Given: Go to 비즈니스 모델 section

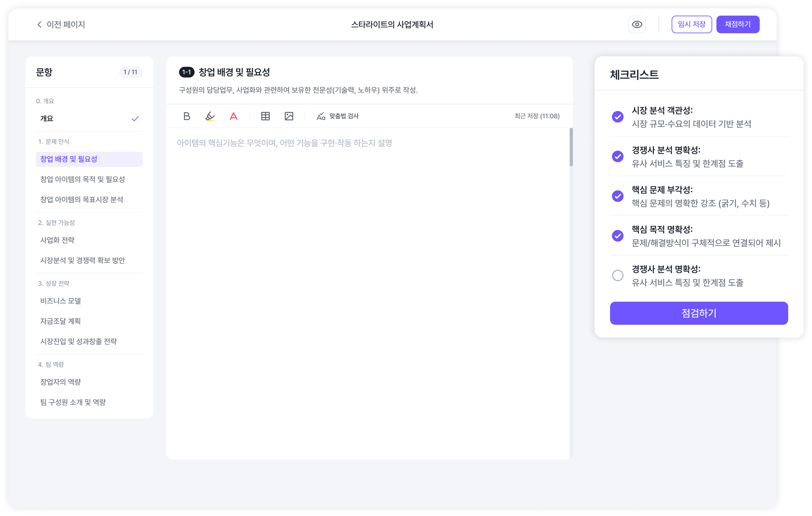Looking at the screenshot, I should coord(61,301).
